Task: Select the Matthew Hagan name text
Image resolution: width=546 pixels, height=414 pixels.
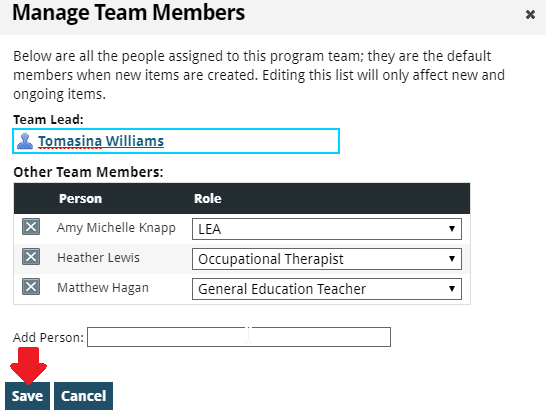Action: (103, 288)
